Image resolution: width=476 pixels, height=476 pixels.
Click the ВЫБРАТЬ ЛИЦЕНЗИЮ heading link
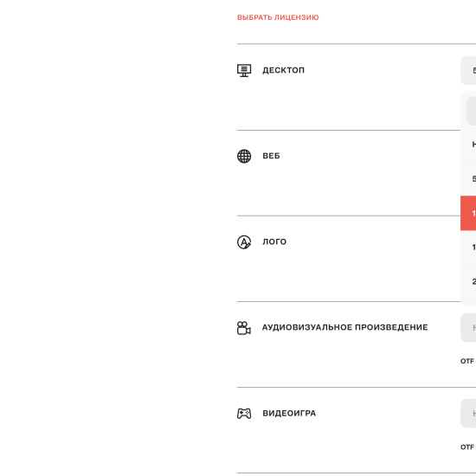point(278,17)
